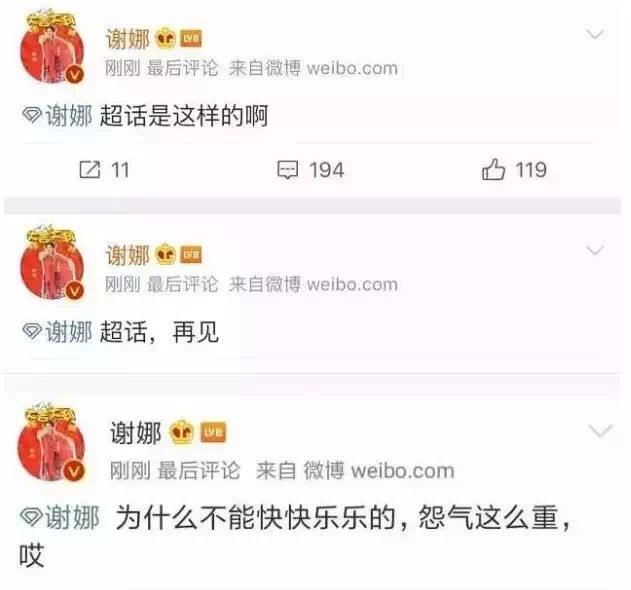Click weibo.com source link in third post
This screenshot has width=631, height=590.
[x=402, y=471]
